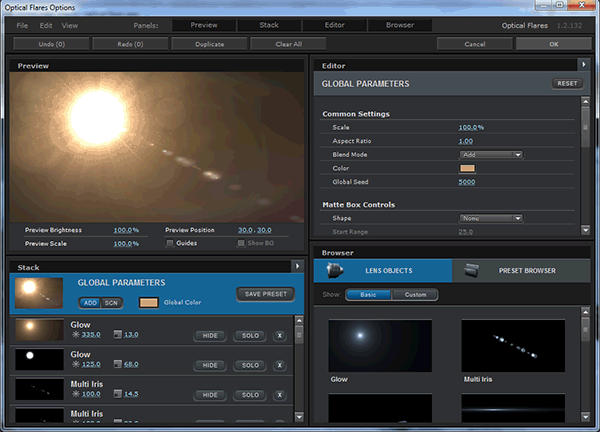Viewport: 600px width, 432px height.
Task: Solo the second Glow element (125.0)
Action: pos(250,365)
